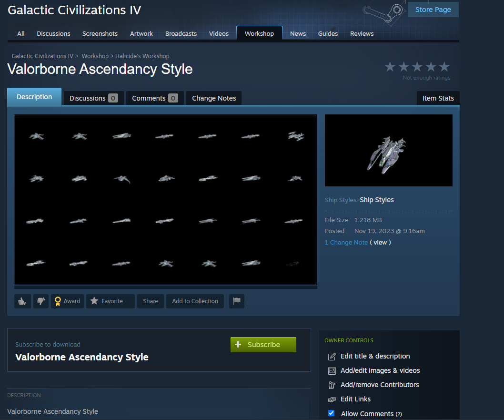Click the thumbs up rate icon
This screenshot has width=504, height=420.
(x=22, y=301)
